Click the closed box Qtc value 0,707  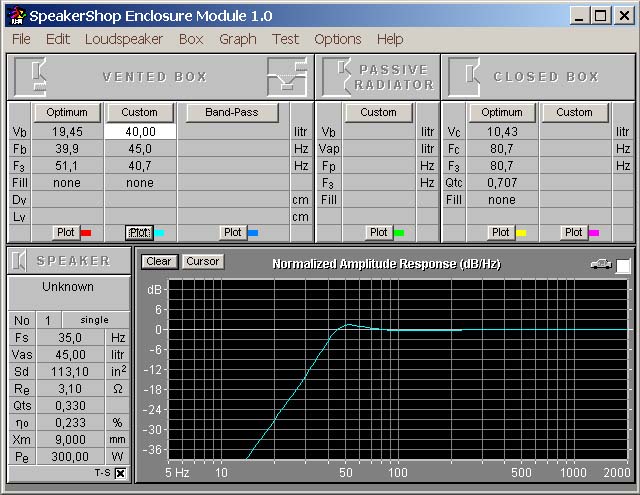[x=502, y=183]
